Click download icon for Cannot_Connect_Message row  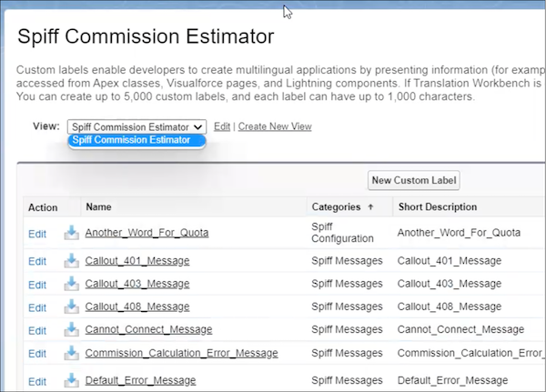pos(71,329)
